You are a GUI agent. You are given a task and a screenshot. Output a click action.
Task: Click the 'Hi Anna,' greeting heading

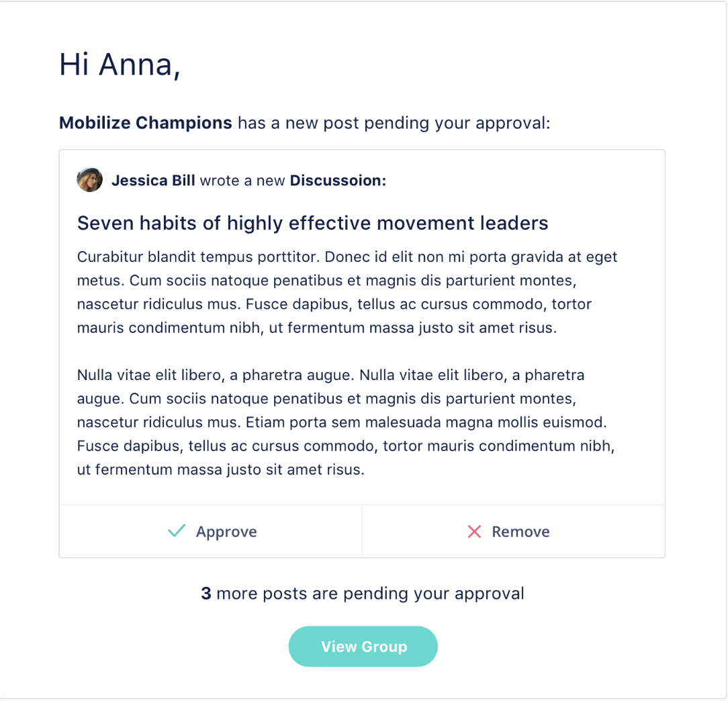click(120, 64)
